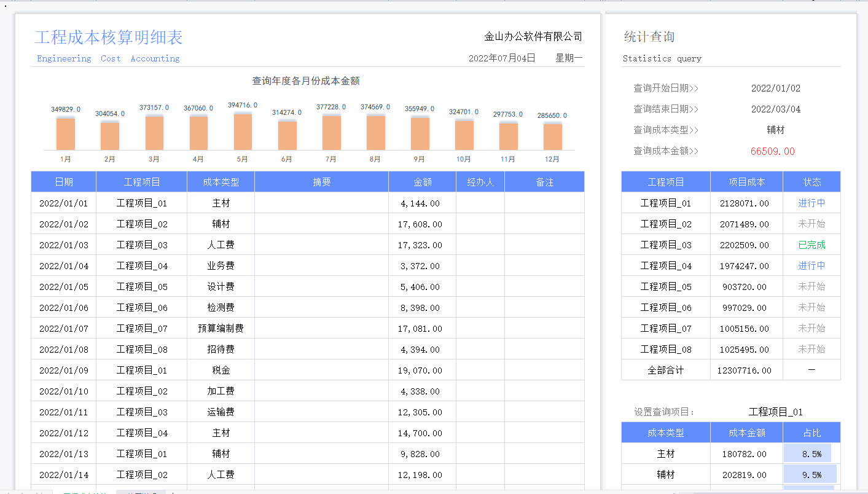Click the 已完成 status for 工程项目_03

[811, 245]
